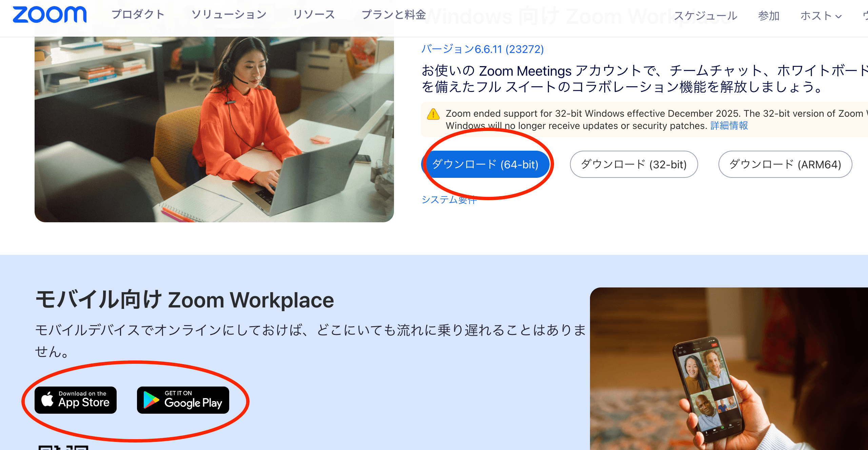Viewport: 868px width, 450px height.
Task: Click the 詳細情報 link in warning
Action: pos(729,126)
